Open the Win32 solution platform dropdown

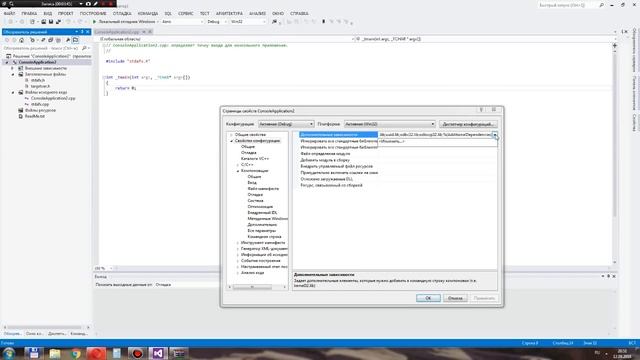(x=247, y=22)
